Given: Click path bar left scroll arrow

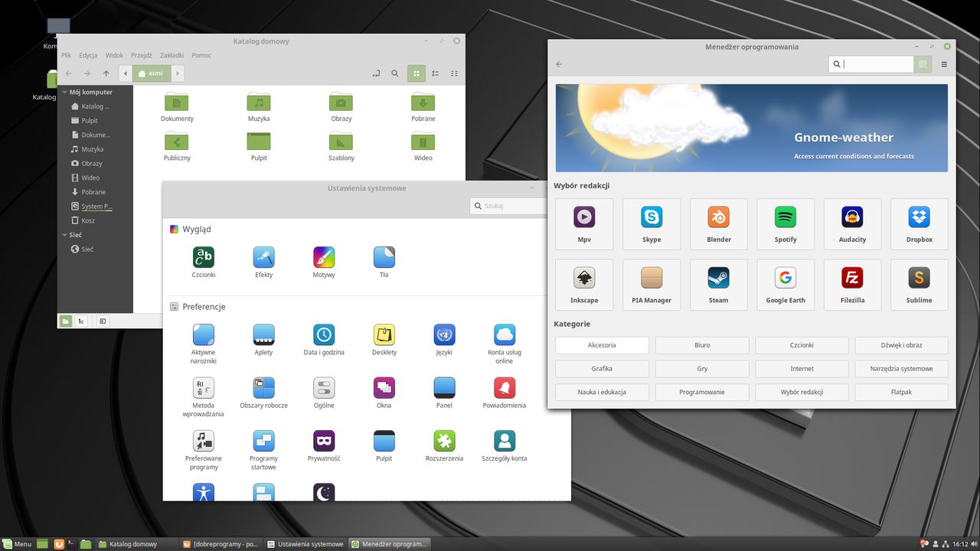Looking at the screenshot, I should (125, 73).
